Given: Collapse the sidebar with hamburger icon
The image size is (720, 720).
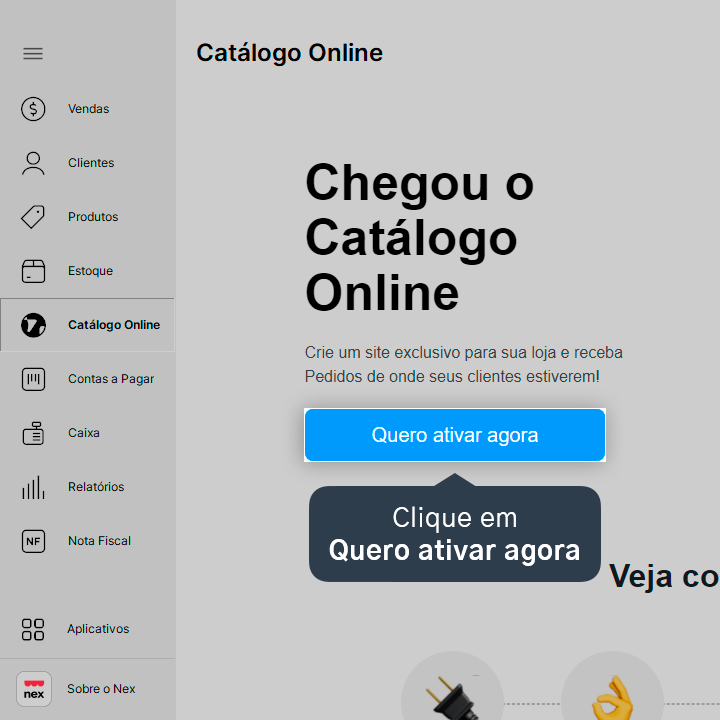Looking at the screenshot, I should click(x=33, y=54).
